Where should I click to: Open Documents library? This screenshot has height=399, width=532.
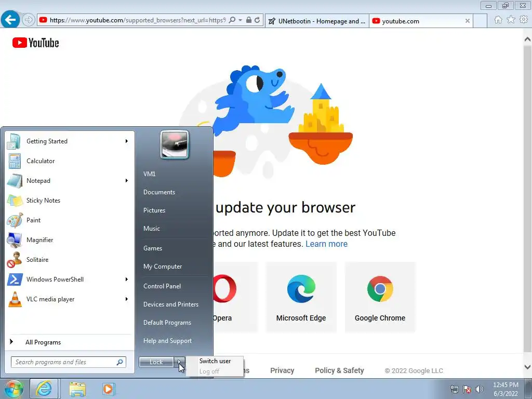(159, 192)
